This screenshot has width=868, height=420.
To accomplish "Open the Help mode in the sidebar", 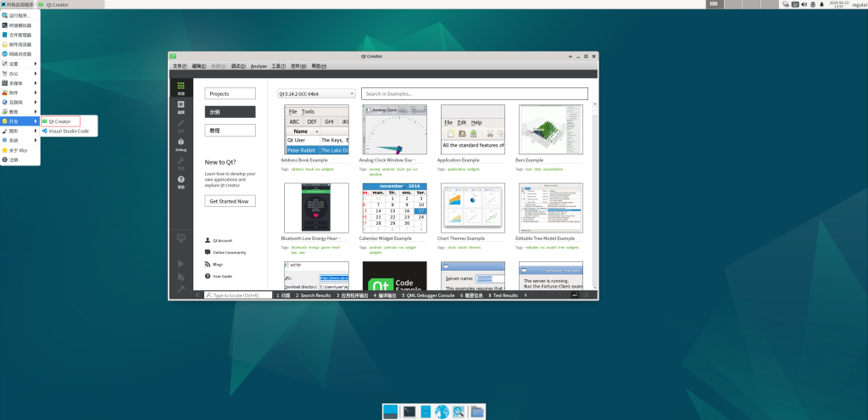I will point(181,181).
